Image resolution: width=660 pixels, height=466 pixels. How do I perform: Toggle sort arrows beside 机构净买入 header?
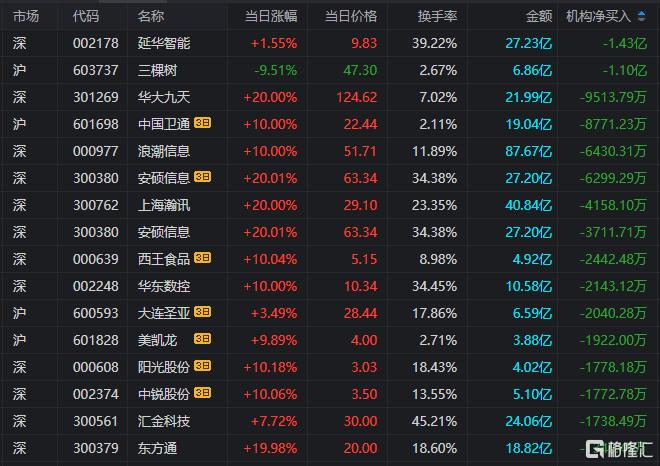641,16
